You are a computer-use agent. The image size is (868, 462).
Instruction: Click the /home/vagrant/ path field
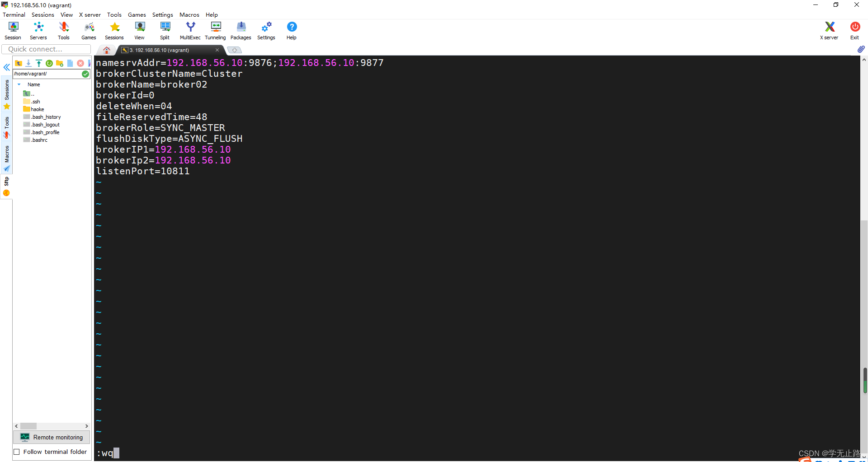point(47,74)
